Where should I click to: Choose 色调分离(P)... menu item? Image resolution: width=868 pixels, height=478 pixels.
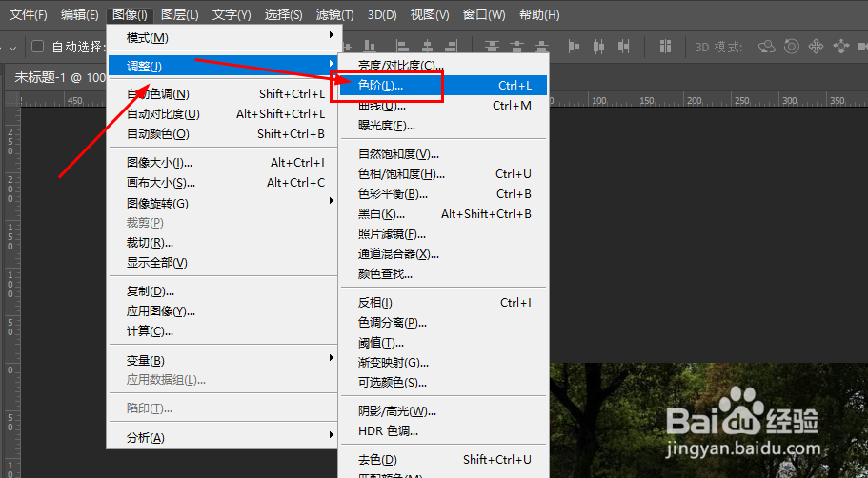pyautogui.click(x=443, y=323)
